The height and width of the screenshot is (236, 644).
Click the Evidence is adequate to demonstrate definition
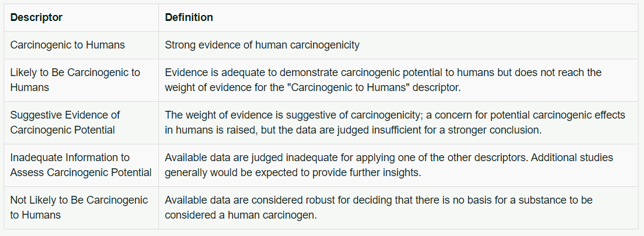[383, 80]
